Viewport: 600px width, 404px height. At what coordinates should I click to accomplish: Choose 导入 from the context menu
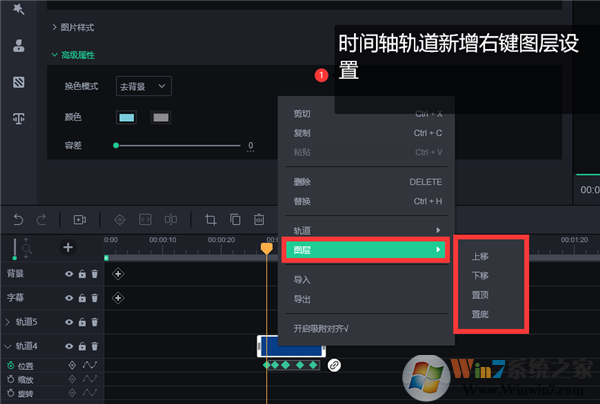[367, 280]
